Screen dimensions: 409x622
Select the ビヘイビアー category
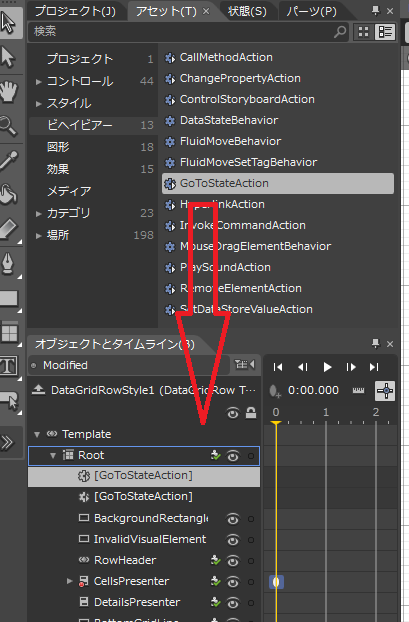tap(93, 125)
